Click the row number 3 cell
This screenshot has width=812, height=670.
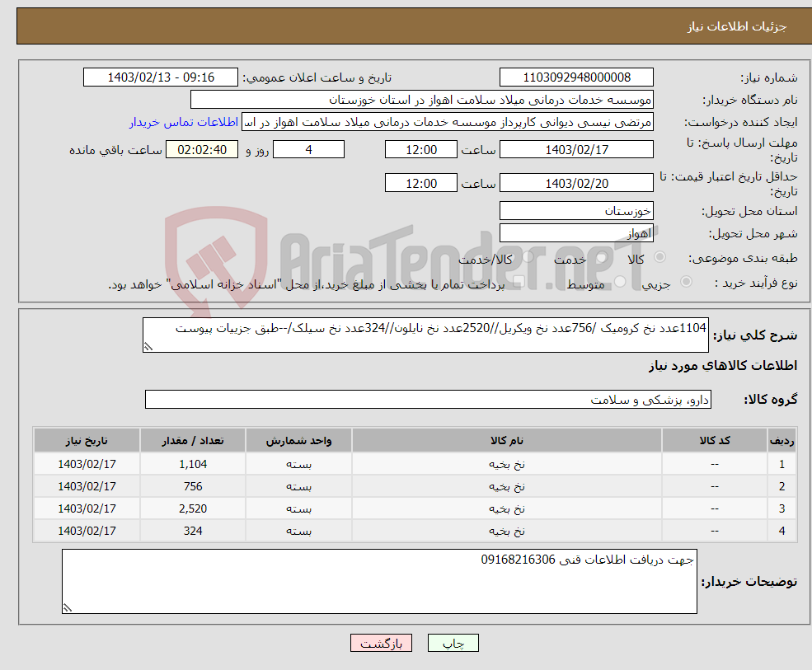pyautogui.click(x=782, y=508)
